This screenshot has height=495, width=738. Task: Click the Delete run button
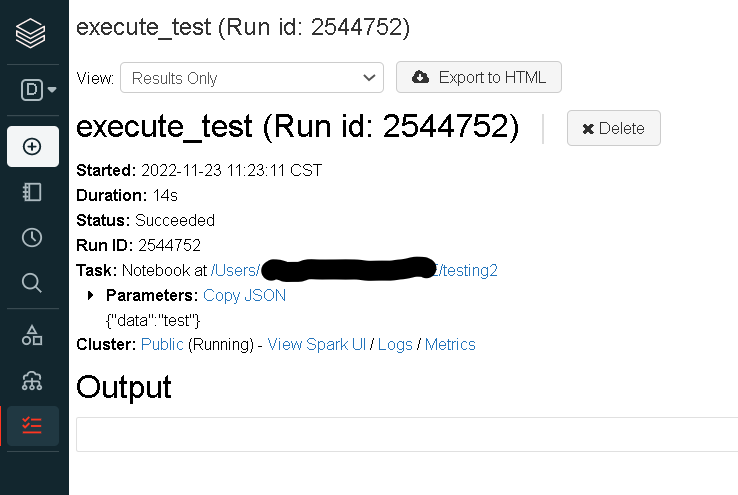pyautogui.click(x=613, y=128)
